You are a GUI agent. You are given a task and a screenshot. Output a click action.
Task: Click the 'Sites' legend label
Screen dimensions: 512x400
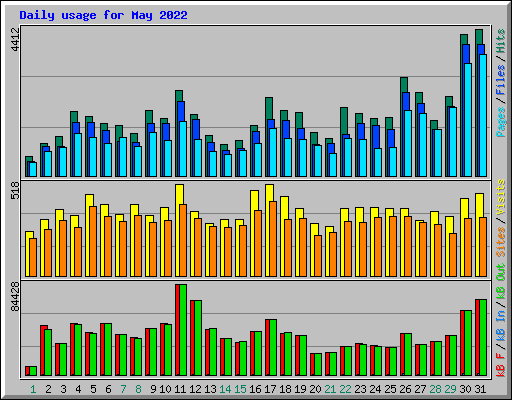[x=500, y=242]
